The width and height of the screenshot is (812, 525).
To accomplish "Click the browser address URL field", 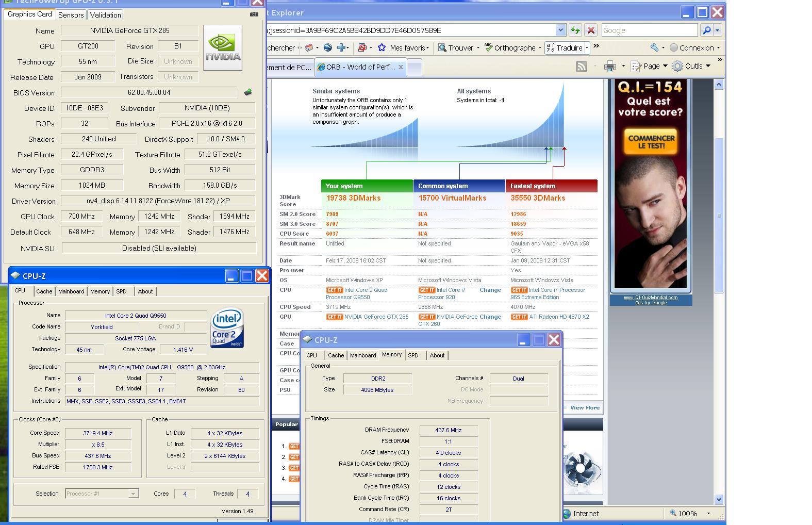I will pos(411,30).
